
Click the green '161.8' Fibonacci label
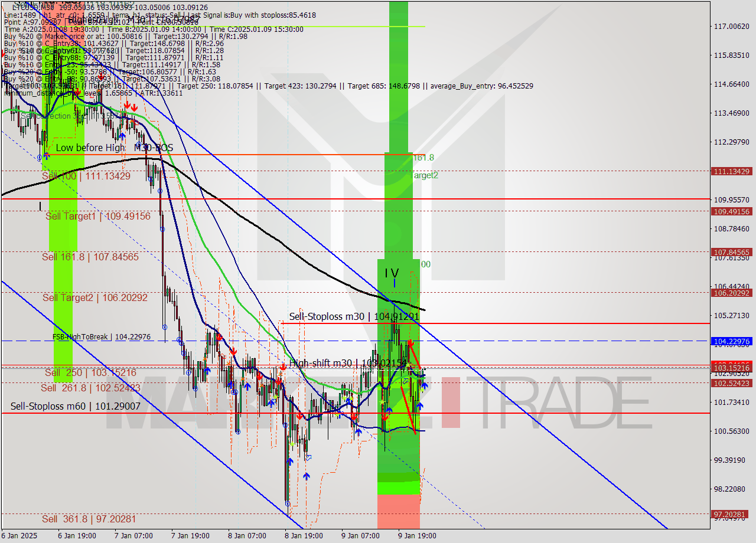423,158
